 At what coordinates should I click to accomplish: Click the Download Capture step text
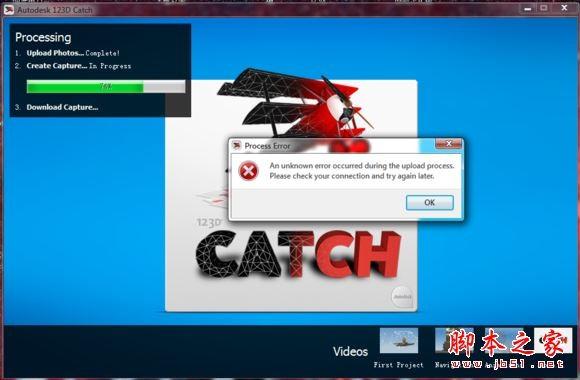pos(62,107)
